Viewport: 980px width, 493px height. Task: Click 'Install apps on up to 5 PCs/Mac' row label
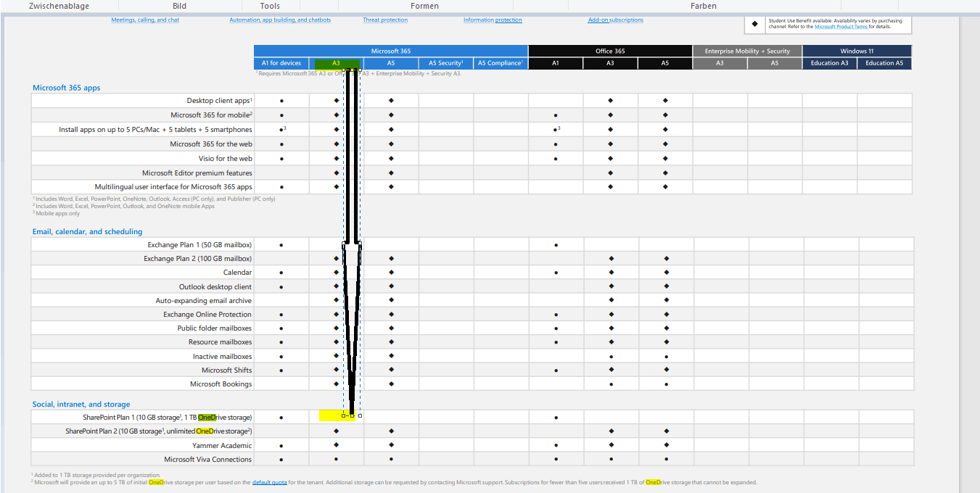click(155, 130)
